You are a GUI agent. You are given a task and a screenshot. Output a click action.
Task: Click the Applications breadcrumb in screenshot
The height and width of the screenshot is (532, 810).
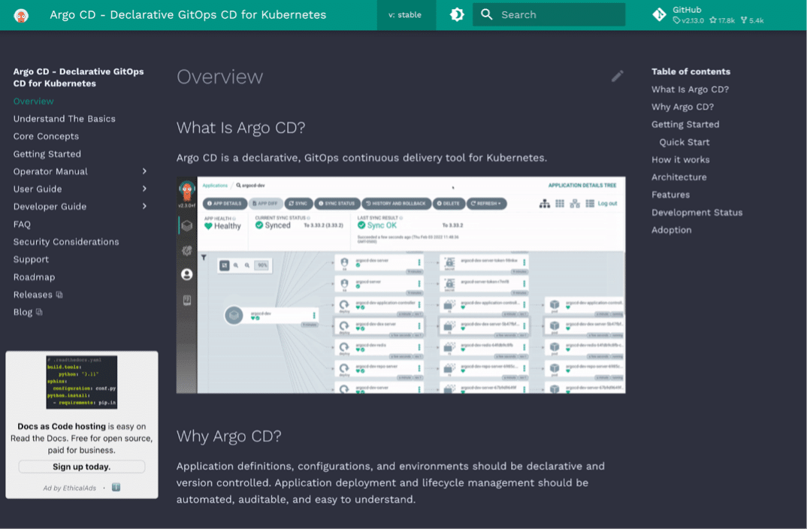[216, 186]
